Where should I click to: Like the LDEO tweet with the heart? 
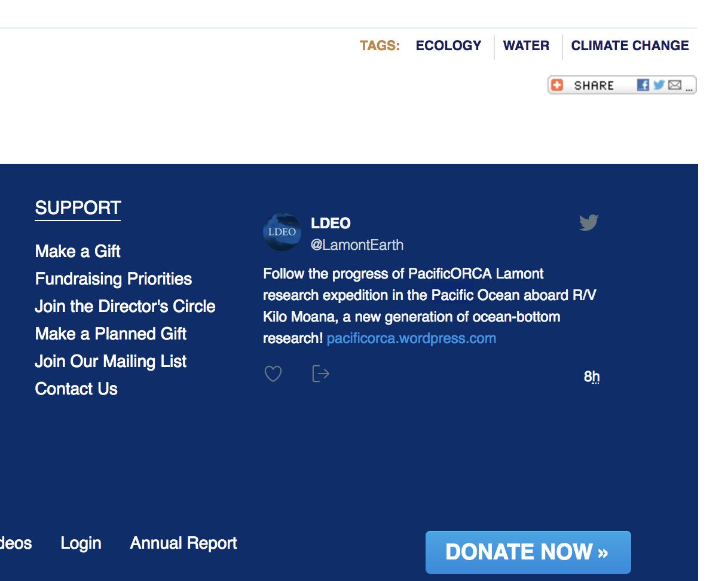point(273,374)
